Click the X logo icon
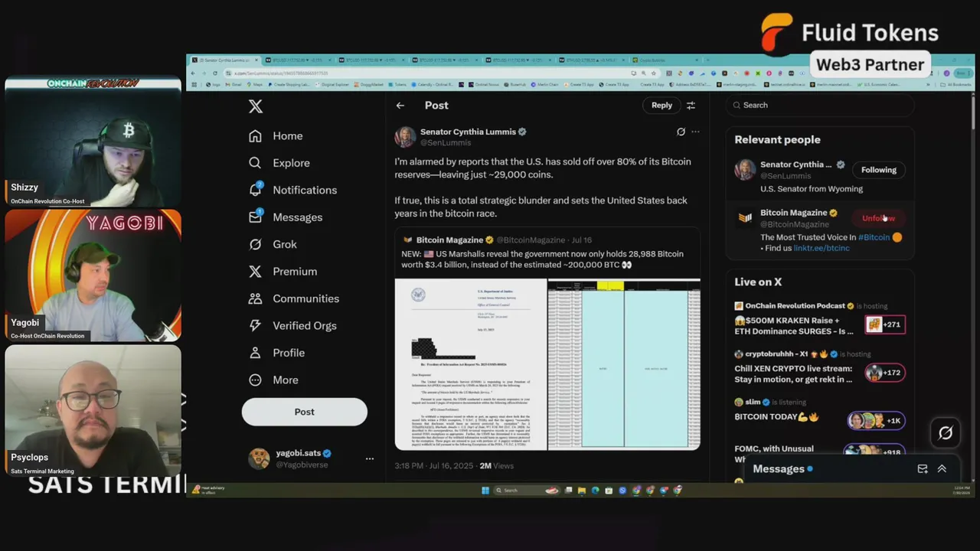Viewport: 980px width, 551px height. click(256, 106)
